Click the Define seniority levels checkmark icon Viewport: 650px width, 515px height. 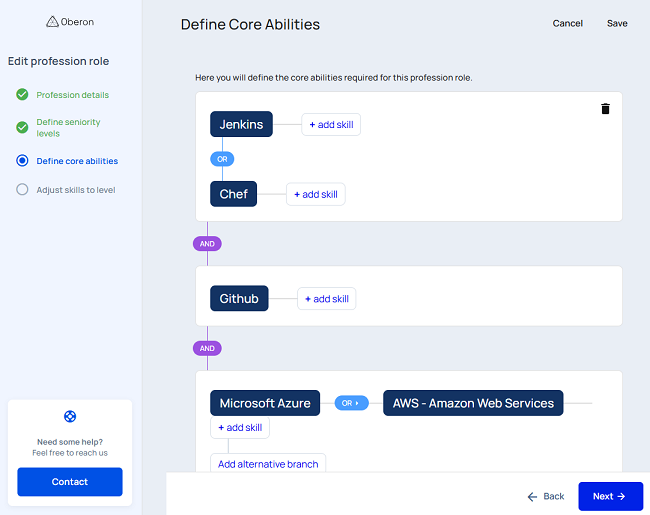point(22,128)
